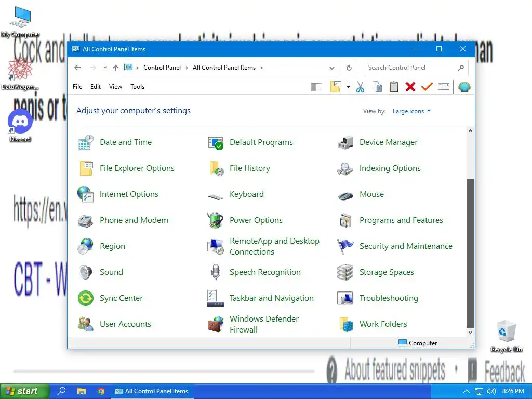Image resolution: width=532 pixels, height=399 pixels.
Task: Select the Recycle Bin desktop icon
Action: [507, 336]
